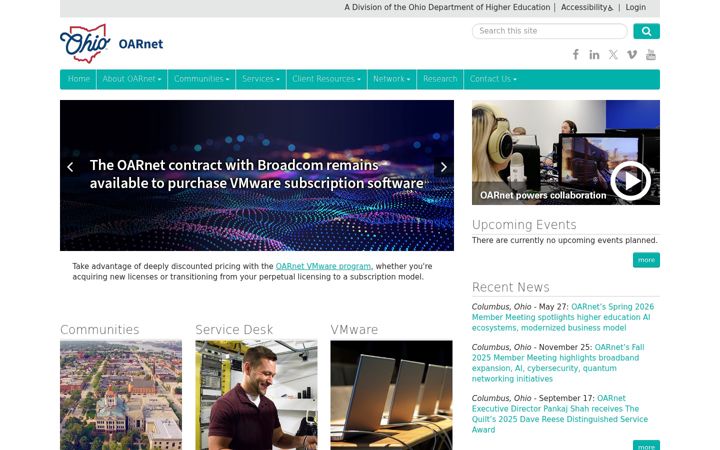Click the Service Desk section heading
This screenshot has width=720, height=450.
[234, 330]
